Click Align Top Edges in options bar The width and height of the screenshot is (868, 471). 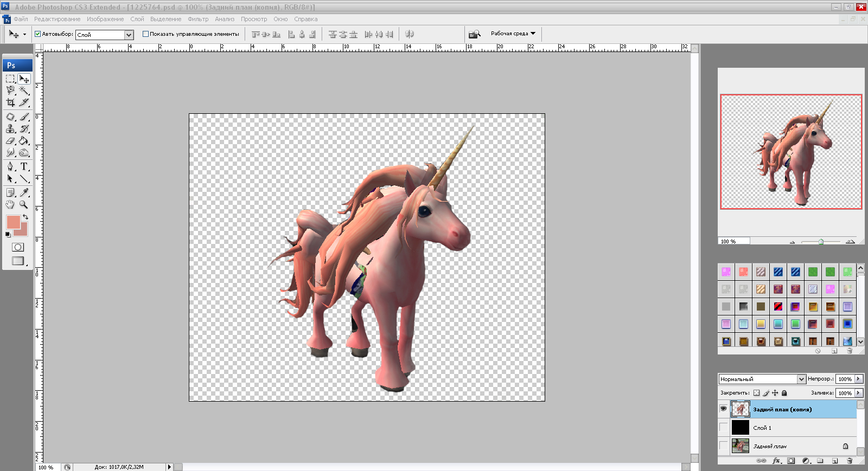tap(256, 34)
